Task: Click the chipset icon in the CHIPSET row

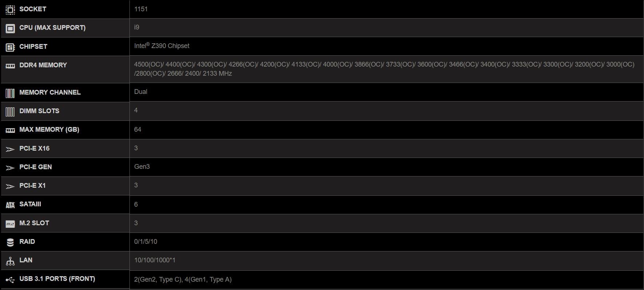Action: click(x=10, y=47)
